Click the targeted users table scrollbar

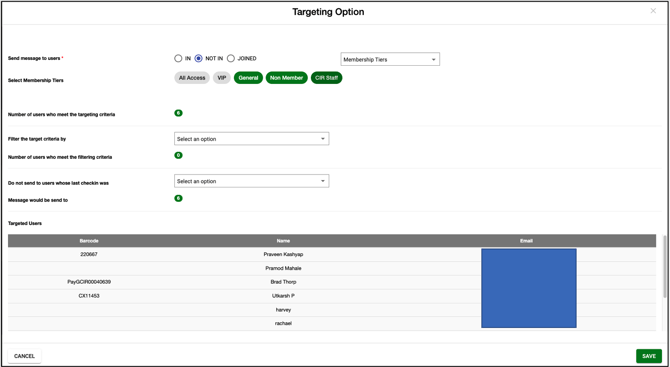click(664, 266)
